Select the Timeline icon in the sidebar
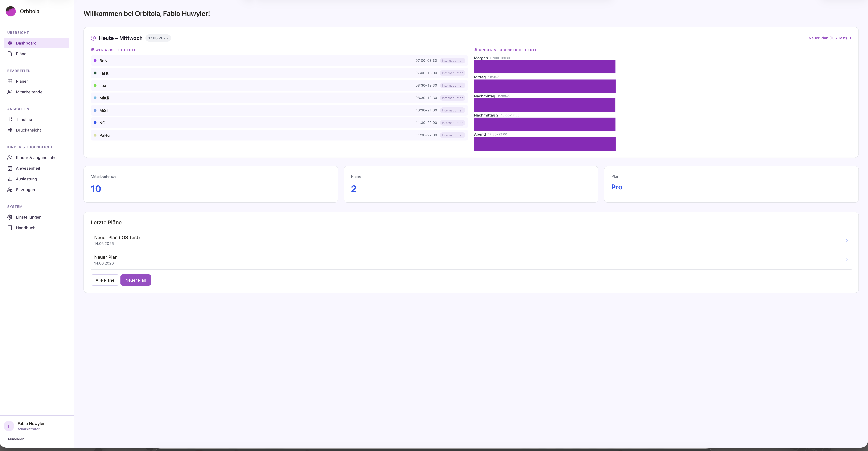 10,119
